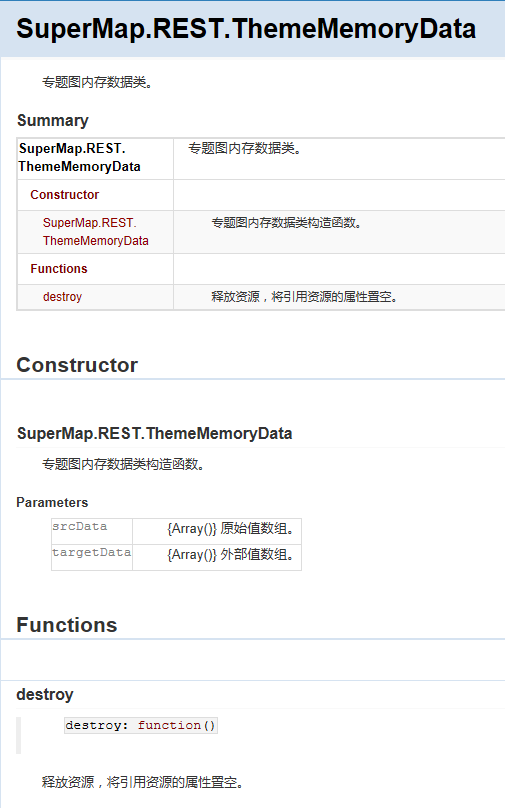Click the large Constructor section heading
This screenshot has height=808, width=505.
[x=77, y=365]
